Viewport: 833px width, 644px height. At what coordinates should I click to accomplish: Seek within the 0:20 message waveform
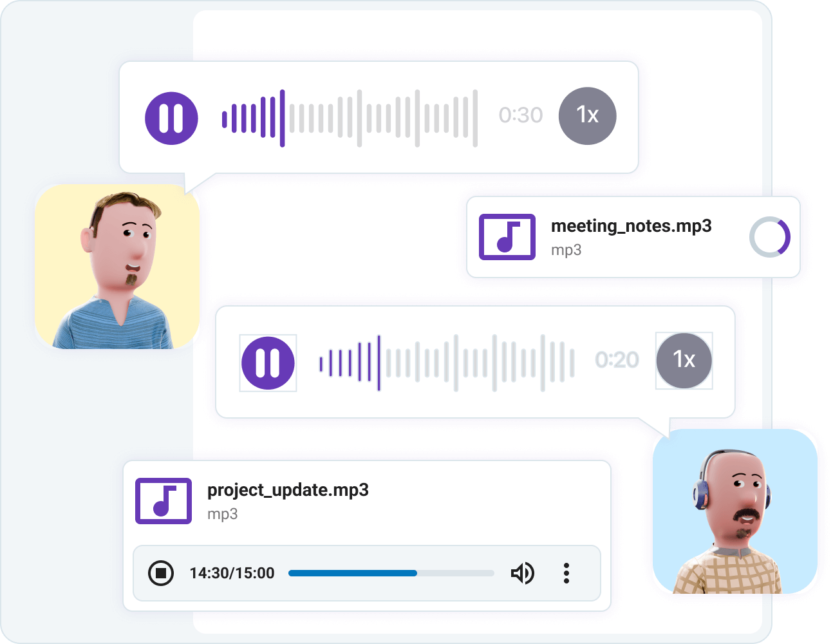click(x=447, y=363)
